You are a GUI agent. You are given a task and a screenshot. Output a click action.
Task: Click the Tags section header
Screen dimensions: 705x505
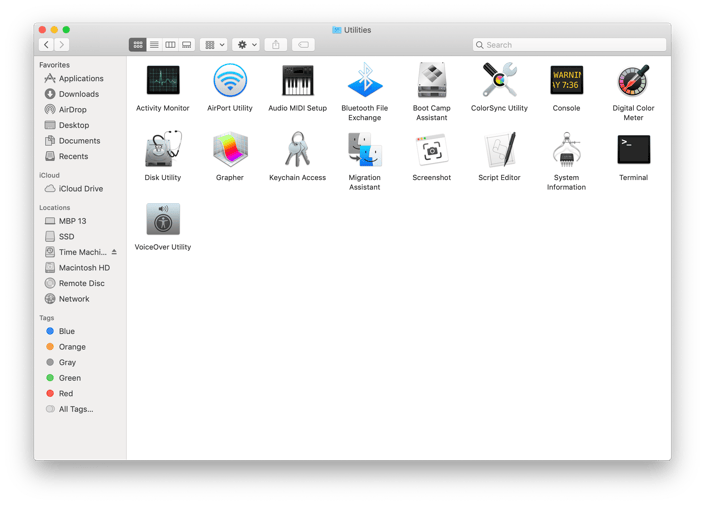pyautogui.click(x=46, y=317)
